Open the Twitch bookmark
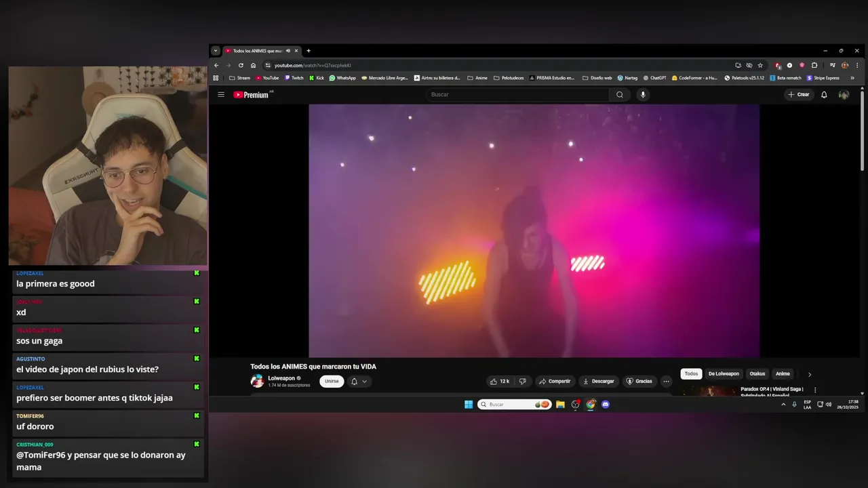Image resolution: width=868 pixels, height=488 pixels. pos(294,78)
